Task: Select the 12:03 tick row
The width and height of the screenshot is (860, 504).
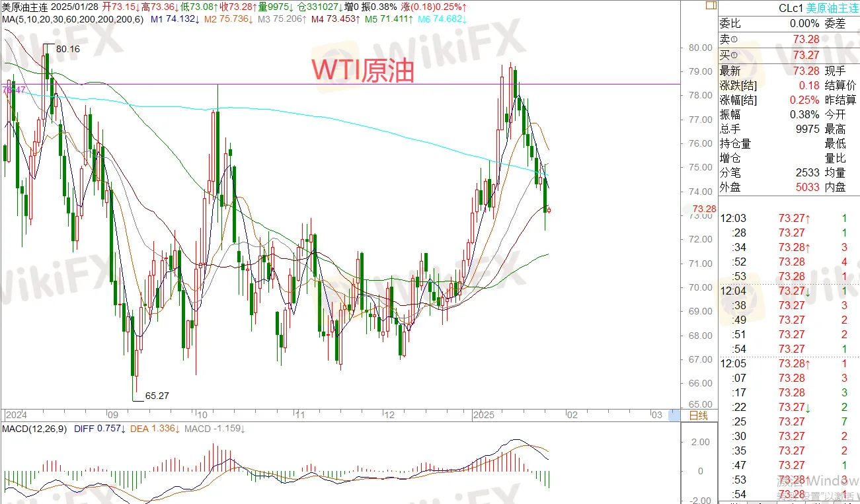Action: click(789, 218)
